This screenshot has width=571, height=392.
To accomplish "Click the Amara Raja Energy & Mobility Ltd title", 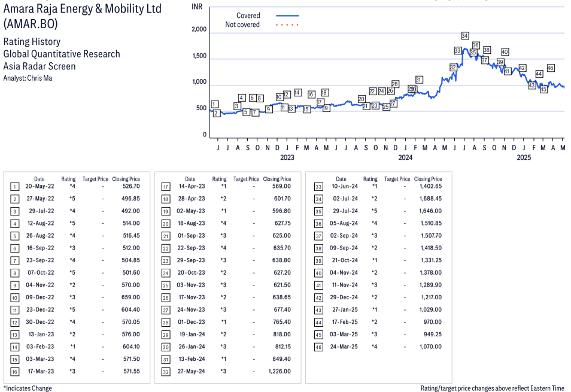I will pos(83,8).
